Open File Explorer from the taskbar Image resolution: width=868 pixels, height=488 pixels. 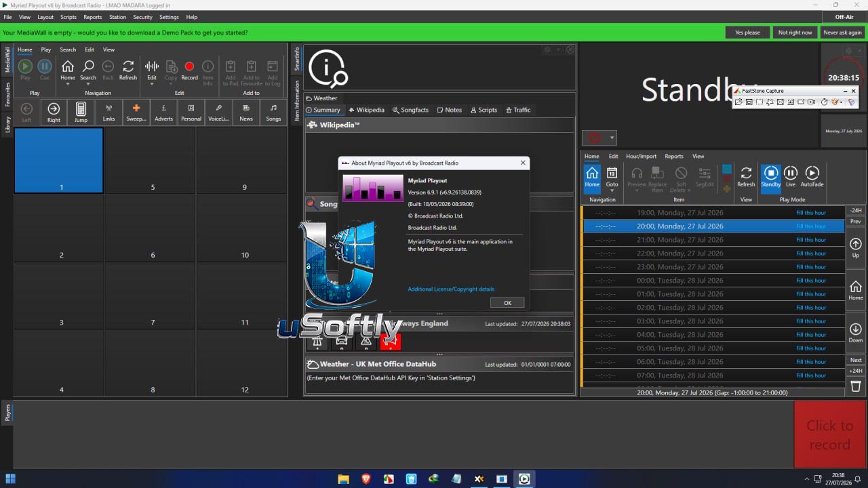coord(343,479)
